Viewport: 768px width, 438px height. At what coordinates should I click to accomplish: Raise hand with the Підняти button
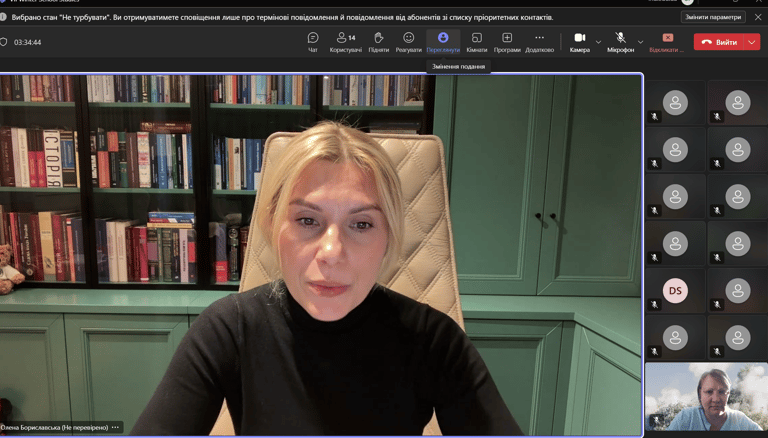[379, 42]
